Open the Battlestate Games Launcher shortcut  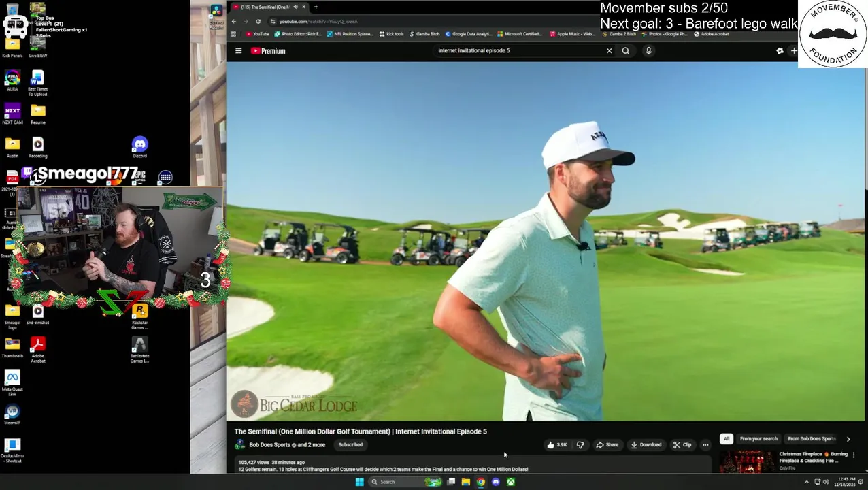(x=139, y=350)
